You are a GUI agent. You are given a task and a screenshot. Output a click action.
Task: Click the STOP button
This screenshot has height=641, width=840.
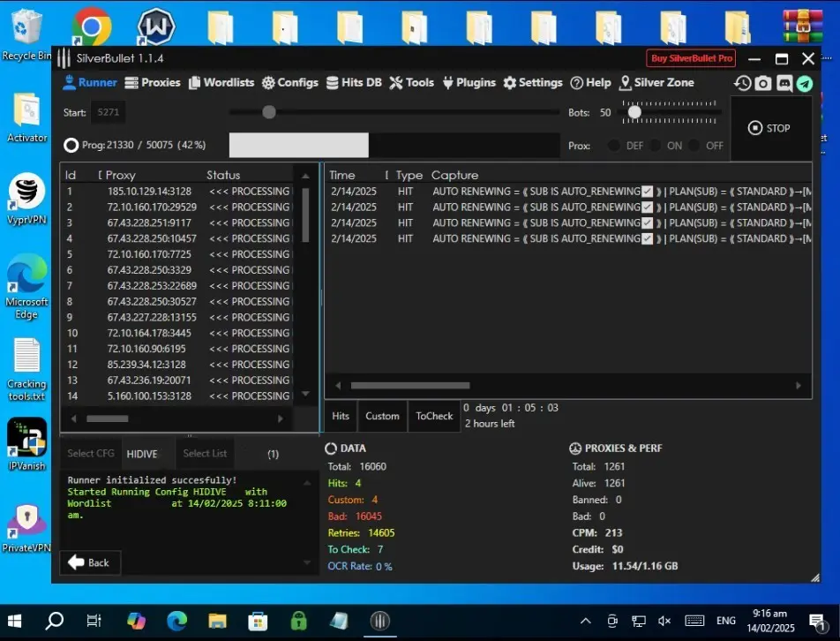click(769, 128)
